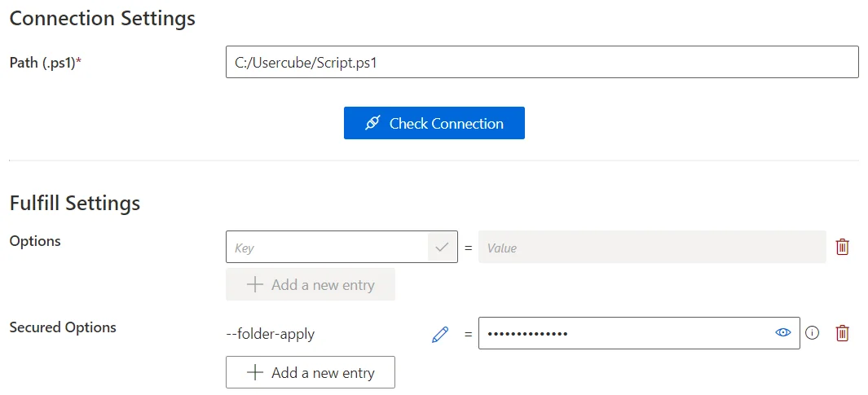
Task: Edit the --folder-apply key with pencil icon
Action: (x=439, y=334)
